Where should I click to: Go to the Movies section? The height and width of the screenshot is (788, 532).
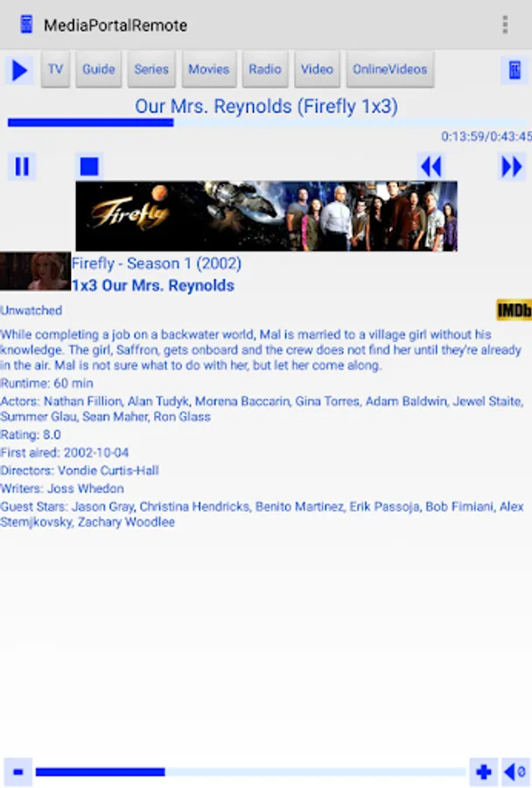click(x=209, y=69)
